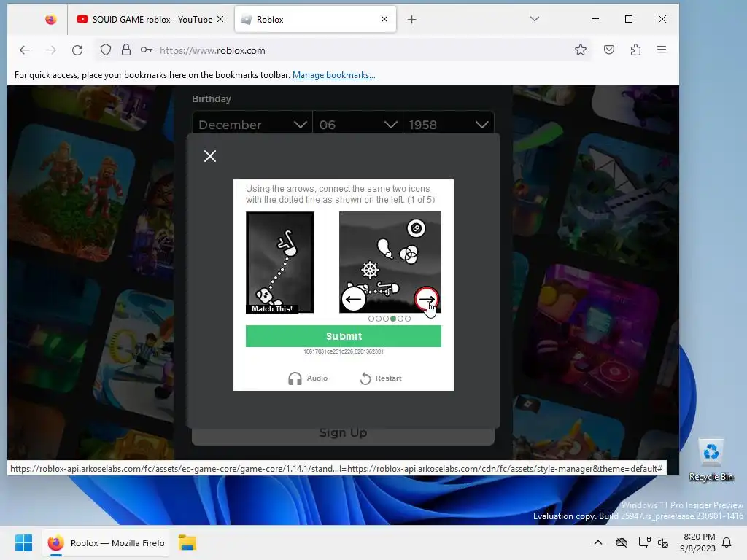Select the highlighted green progress dot
This screenshot has width=747, height=560.
click(x=393, y=319)
